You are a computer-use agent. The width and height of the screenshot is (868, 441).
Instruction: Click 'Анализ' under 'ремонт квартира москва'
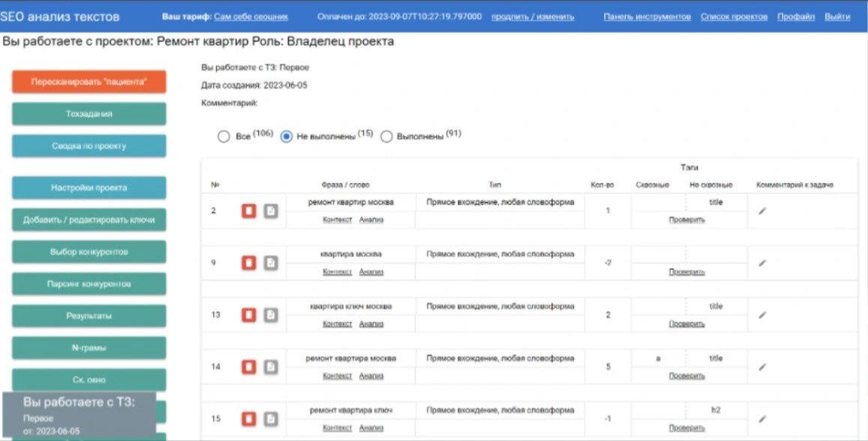(371, 376)
